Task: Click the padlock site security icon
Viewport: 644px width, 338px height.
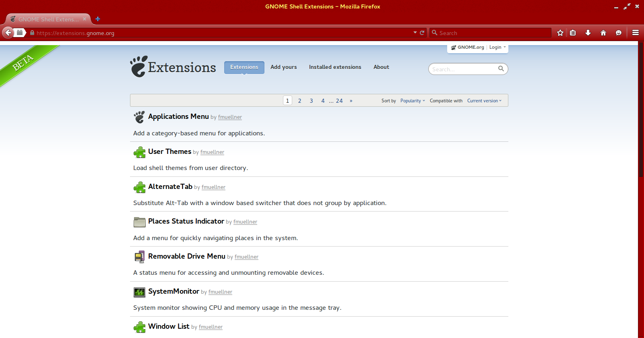Action: 32,33
